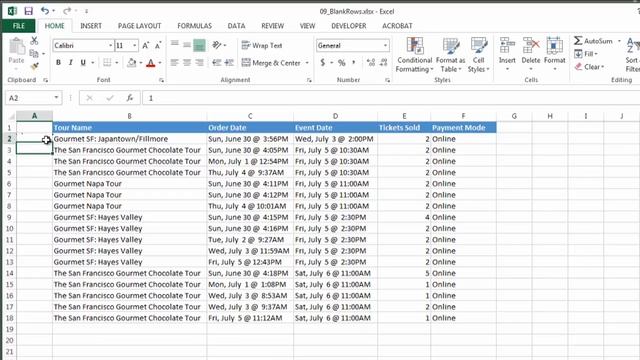Decrease font size with smaller A
640x360 pixels.
[x=158, y=45]
